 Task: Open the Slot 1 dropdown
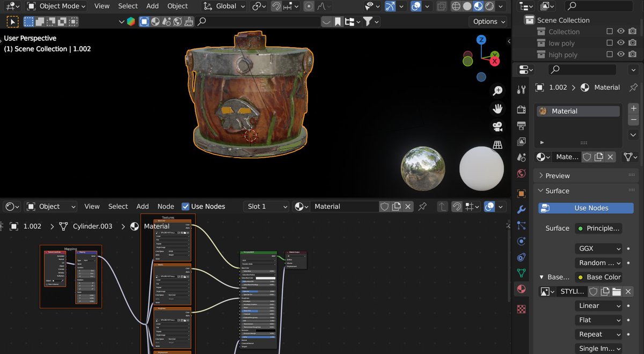coord(266,206)
